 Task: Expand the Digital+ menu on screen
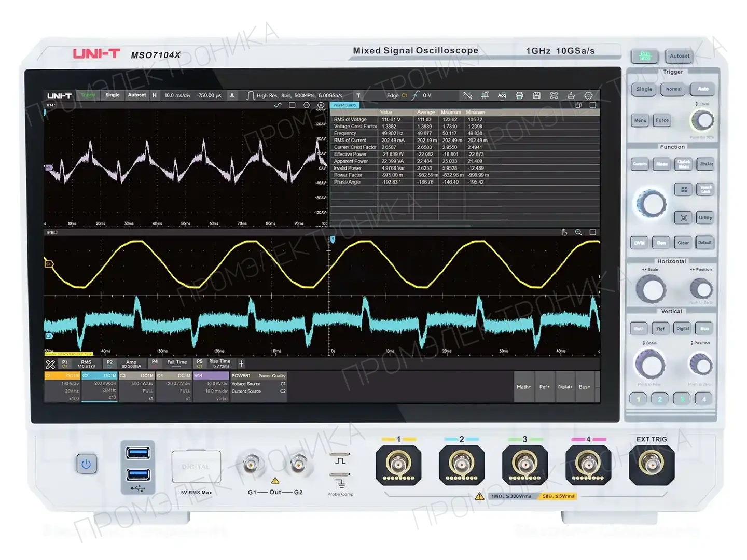[565, 387]
